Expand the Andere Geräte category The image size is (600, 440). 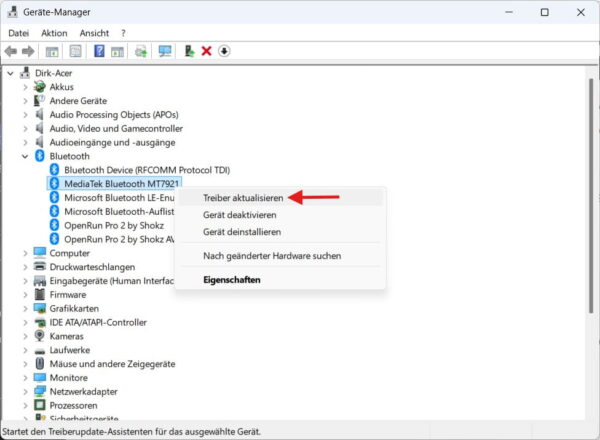click(x=25, y=101)
